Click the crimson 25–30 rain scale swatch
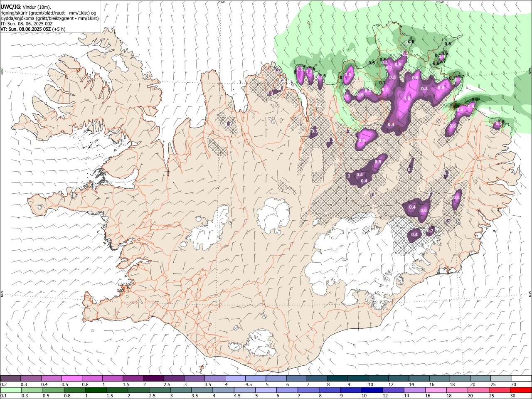This screenshot has width=532, height=399. (501, 390)
